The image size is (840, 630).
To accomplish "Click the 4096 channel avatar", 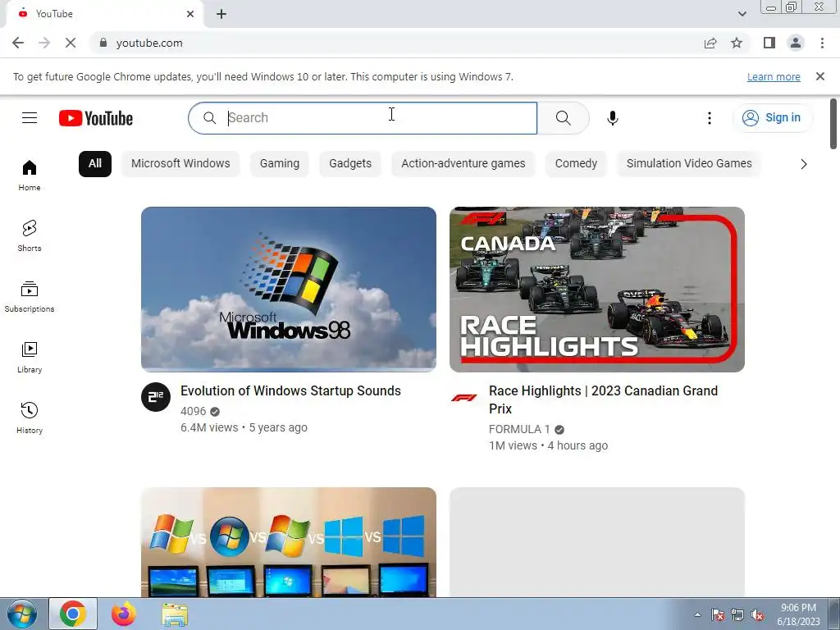I will (x=155, y=397).
